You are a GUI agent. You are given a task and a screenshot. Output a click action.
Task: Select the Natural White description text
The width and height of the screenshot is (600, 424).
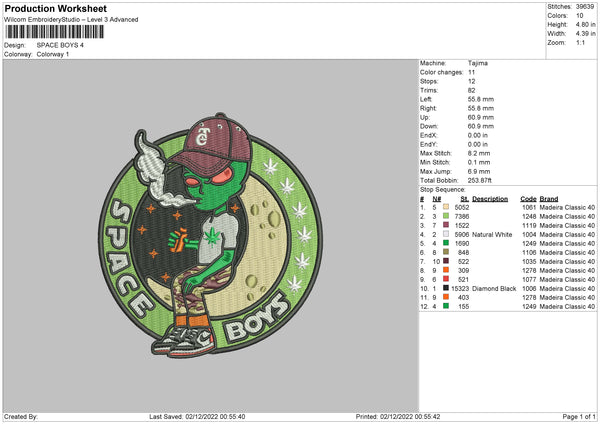[x=492, y=234]
